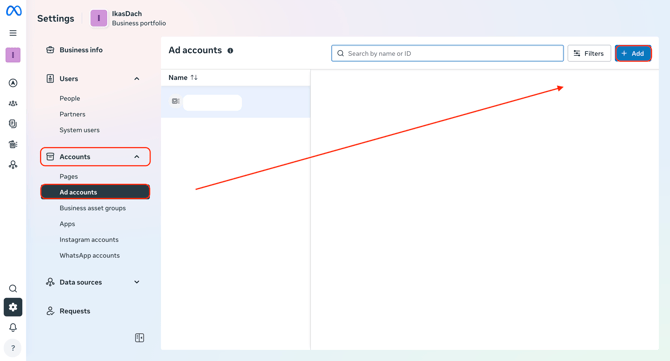The width and height of the screenshot is (670, 361).
Task: Go to Pages under Accounts
Action: point(68,176)
